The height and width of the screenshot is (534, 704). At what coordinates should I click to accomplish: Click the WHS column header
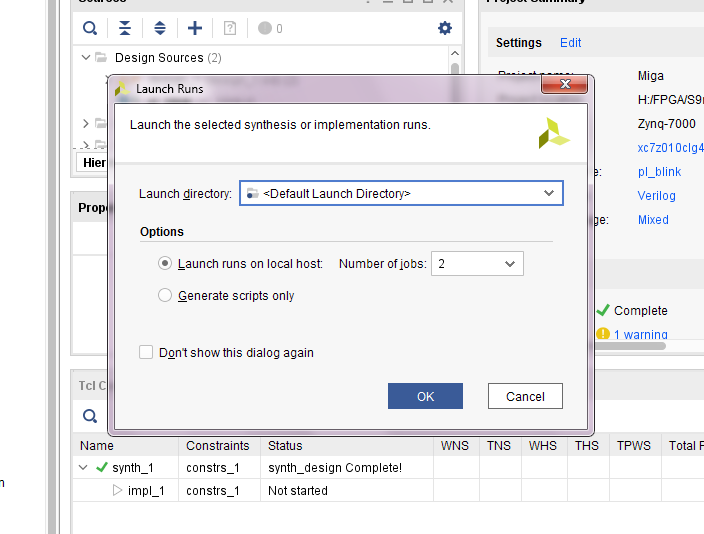pos(542,446)
